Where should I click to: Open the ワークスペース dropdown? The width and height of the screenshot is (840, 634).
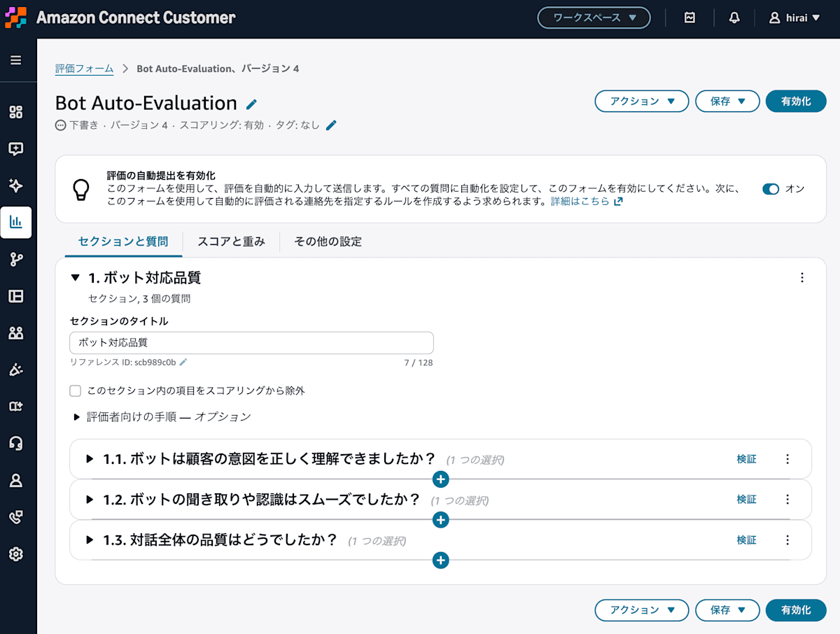point(594,18)
